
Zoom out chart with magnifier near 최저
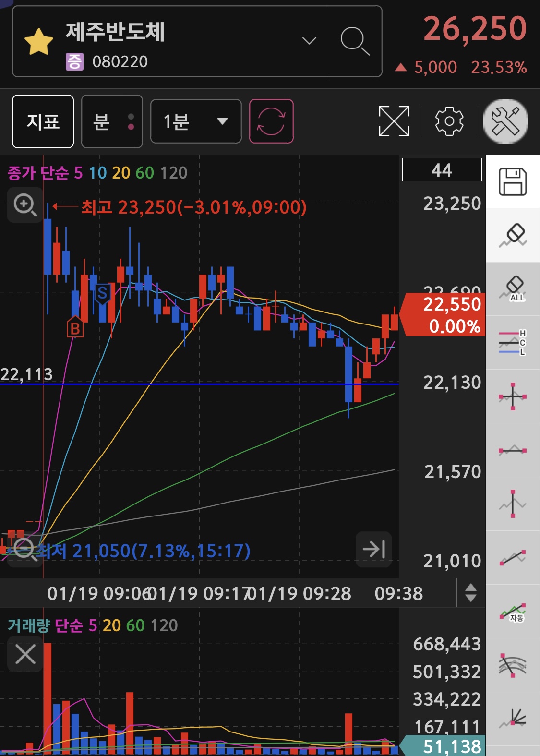coord(25,550)
